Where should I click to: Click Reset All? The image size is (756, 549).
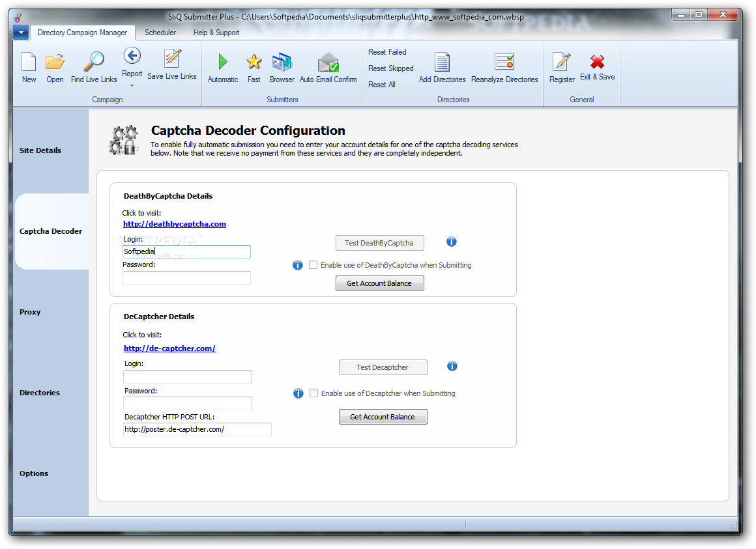[382, 85]
